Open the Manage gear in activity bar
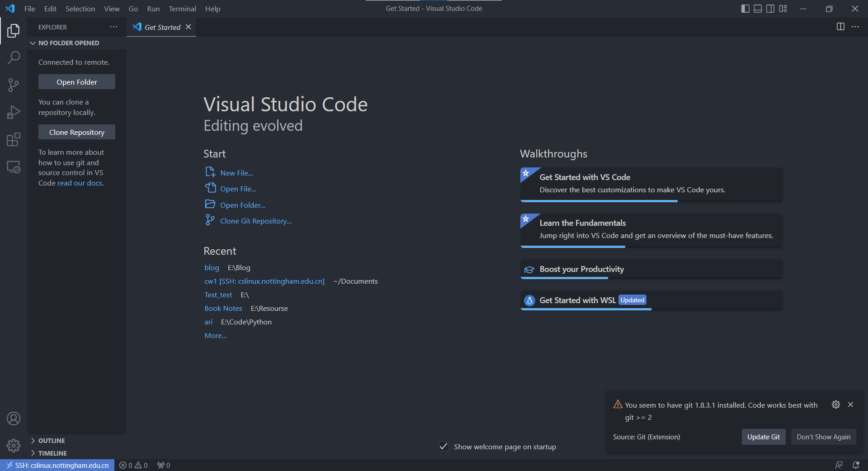Viewport: 868px width, 471px height. (14, 446)
